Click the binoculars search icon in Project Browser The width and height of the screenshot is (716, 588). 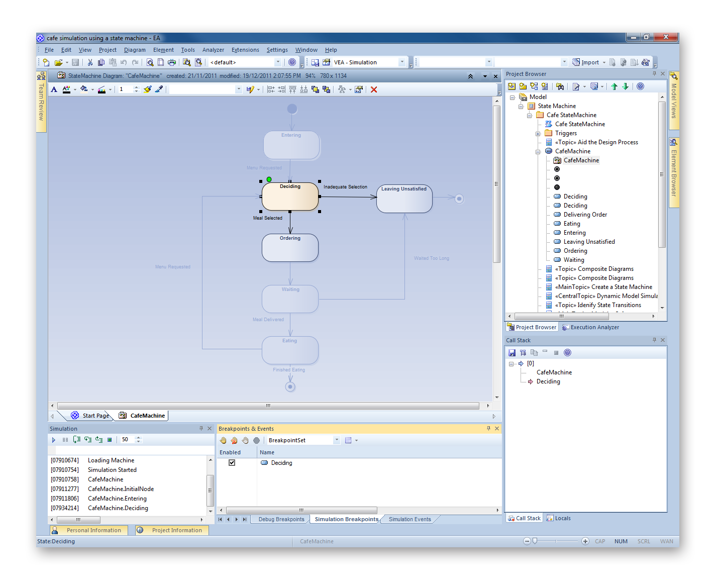(560, 86)
